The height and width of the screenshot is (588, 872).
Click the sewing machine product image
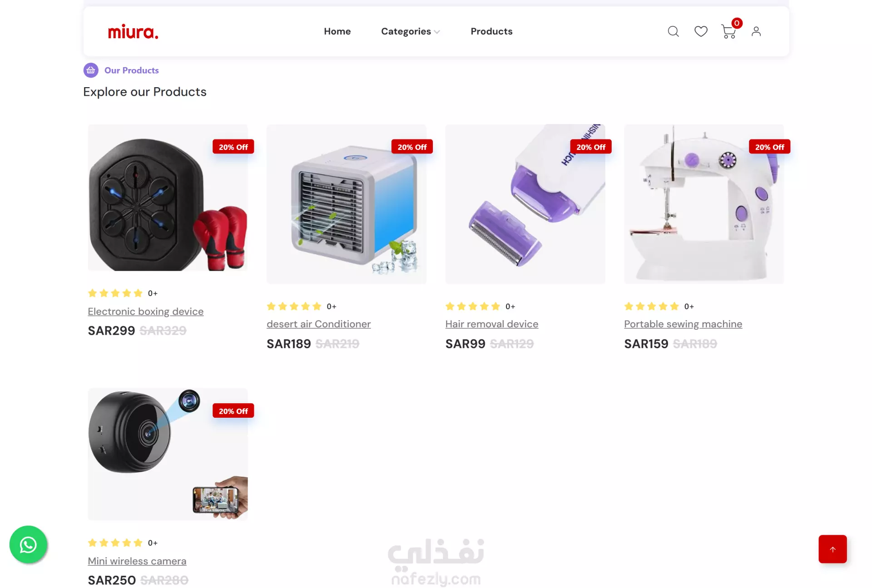click(x=704, y=204)
